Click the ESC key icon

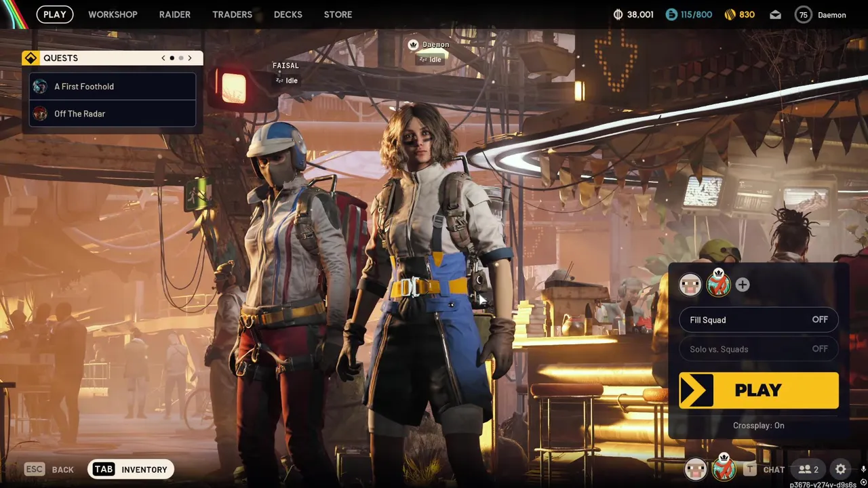34,469
